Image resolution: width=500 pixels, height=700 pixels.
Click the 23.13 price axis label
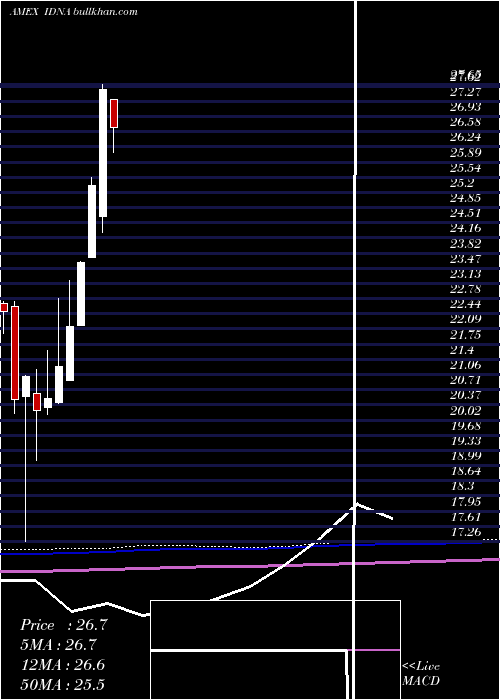pyautogui.click(x=466, y=274)
